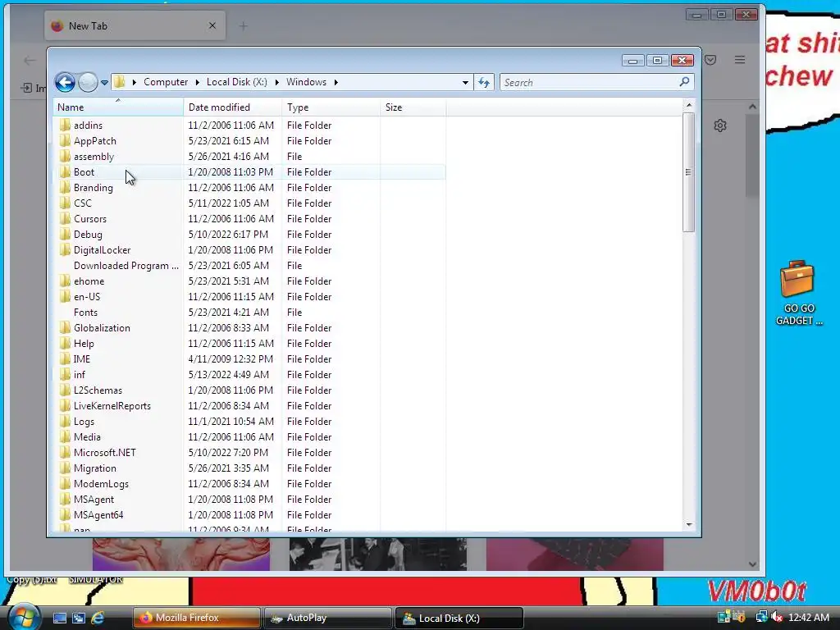Click the muted volume tray icon
The image size is (840, 630).
[777, 618]
